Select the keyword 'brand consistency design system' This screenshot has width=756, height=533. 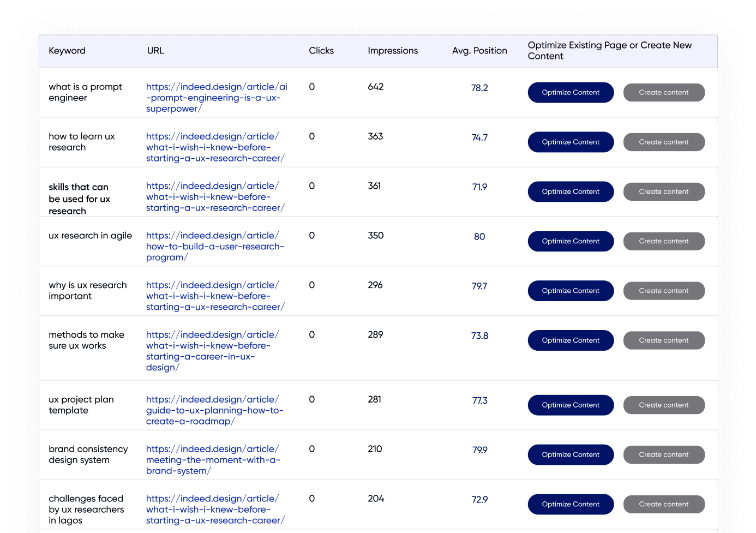pos(88,454)
